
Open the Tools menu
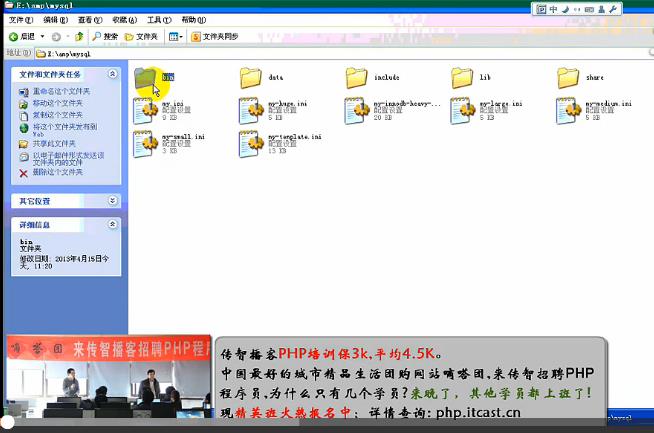click(x=156, y=19)
